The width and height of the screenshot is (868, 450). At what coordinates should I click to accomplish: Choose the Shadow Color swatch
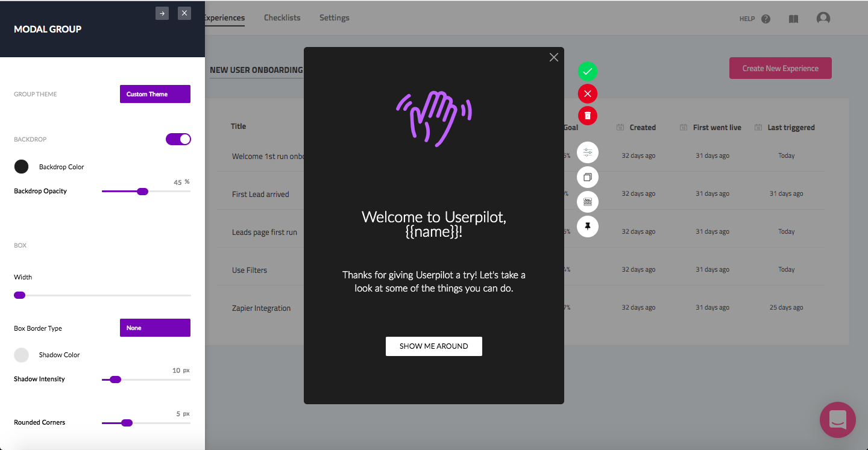pyautogui.click(x=21, y=355)
